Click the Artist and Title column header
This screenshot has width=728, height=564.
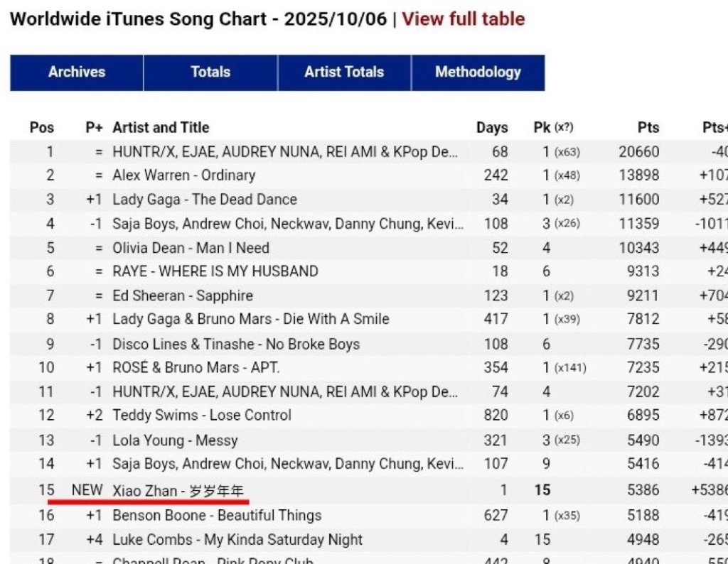point(161,128)
